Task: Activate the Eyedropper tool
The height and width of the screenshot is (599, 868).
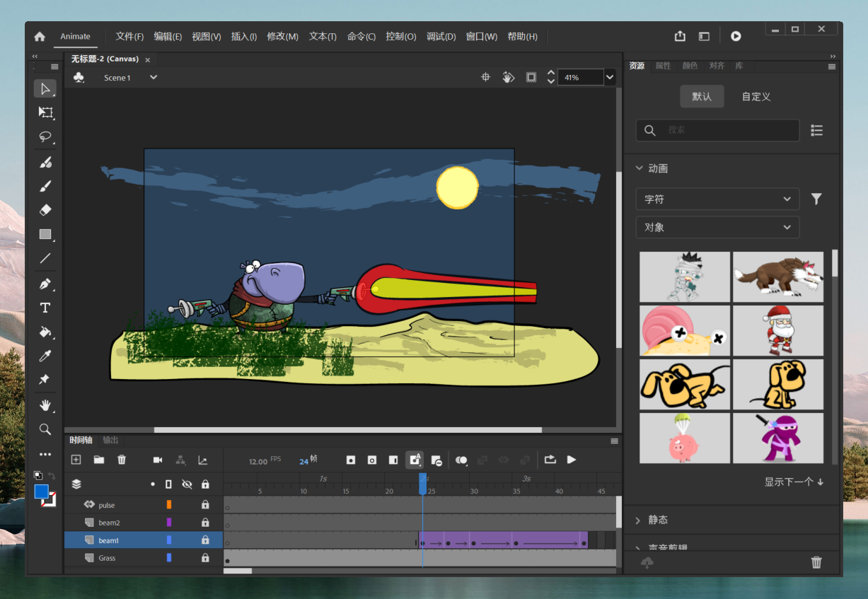Action: (x=45, y=356)
